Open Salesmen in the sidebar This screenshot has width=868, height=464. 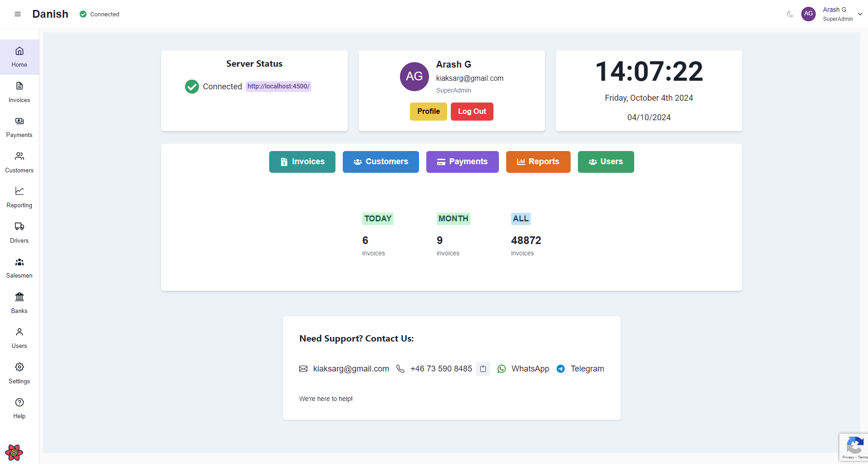pyautogui.click(x=20, y=268)
